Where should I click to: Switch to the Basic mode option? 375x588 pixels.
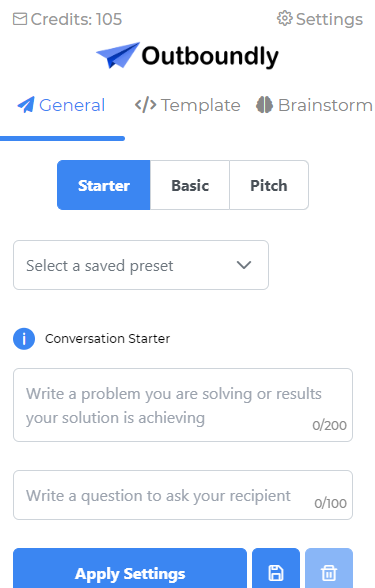click(190, 185)
